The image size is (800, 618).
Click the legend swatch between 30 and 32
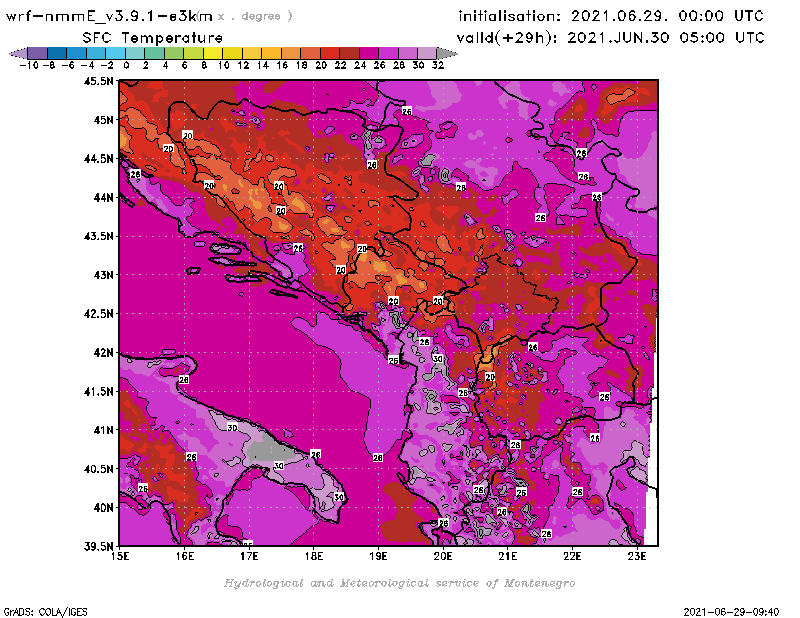coord(428,53)
